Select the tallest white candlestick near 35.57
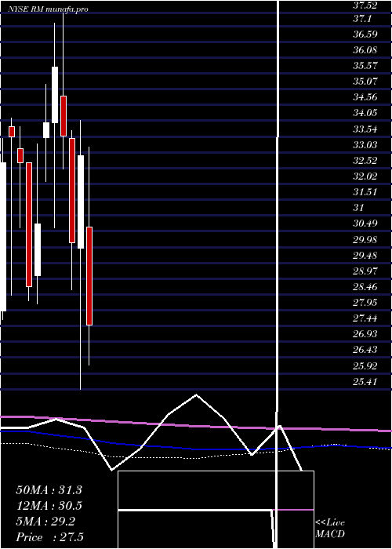The width and height of the screenshot is (392, 549). click(55, 95)
